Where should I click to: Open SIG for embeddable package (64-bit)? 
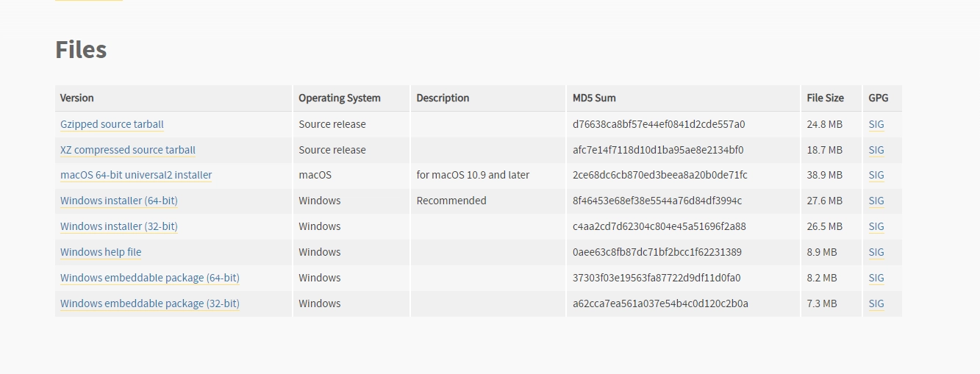click(x=876, y=278)
